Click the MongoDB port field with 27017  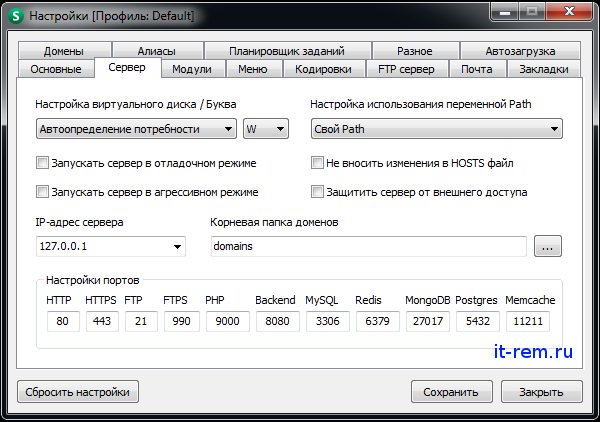coord(428,321)
